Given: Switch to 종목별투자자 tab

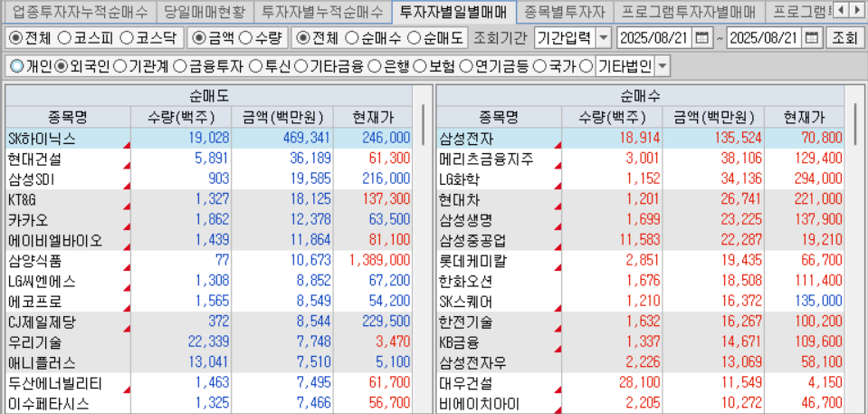Looking at the screenshot, I should coord(564,11).
